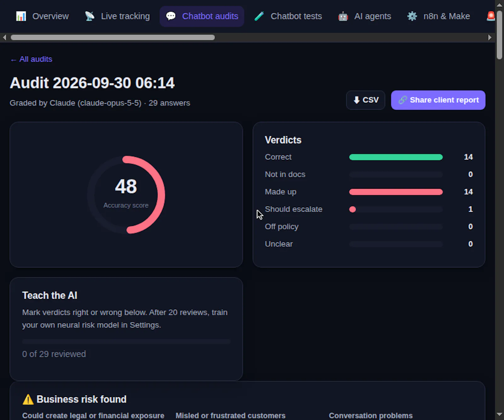
Task: Click the n8n & Make gear icon
Action: (412, 16)
